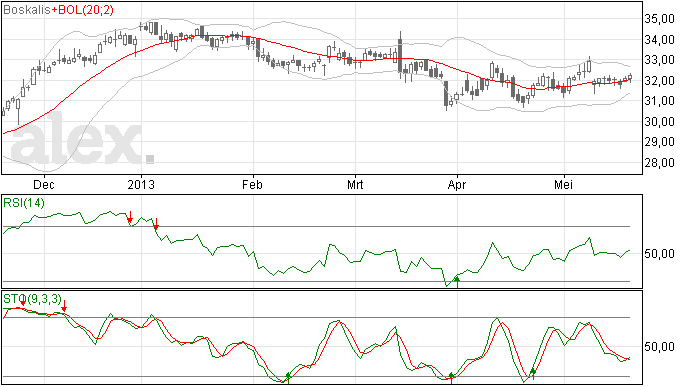
Task: Click the Boskalis chart title
Action: tap(27, 10)
